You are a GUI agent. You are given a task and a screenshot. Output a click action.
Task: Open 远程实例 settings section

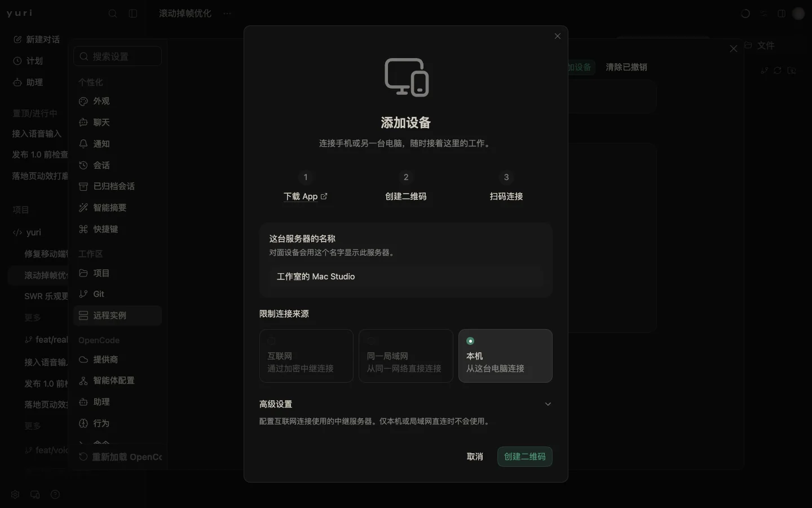tap(117, 316)
